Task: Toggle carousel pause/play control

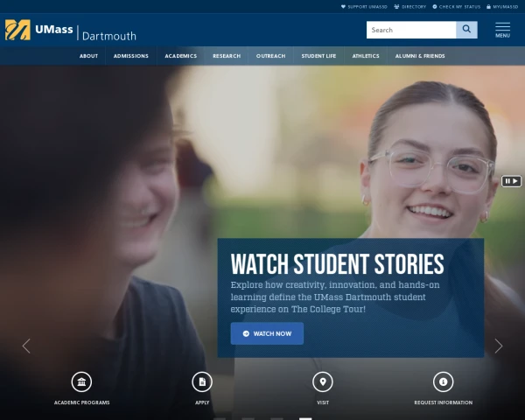Action: point(511,181)
